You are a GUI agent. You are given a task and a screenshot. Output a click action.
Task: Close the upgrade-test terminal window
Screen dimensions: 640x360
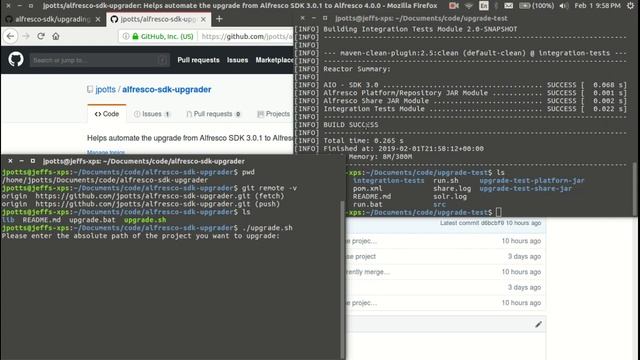302,18
